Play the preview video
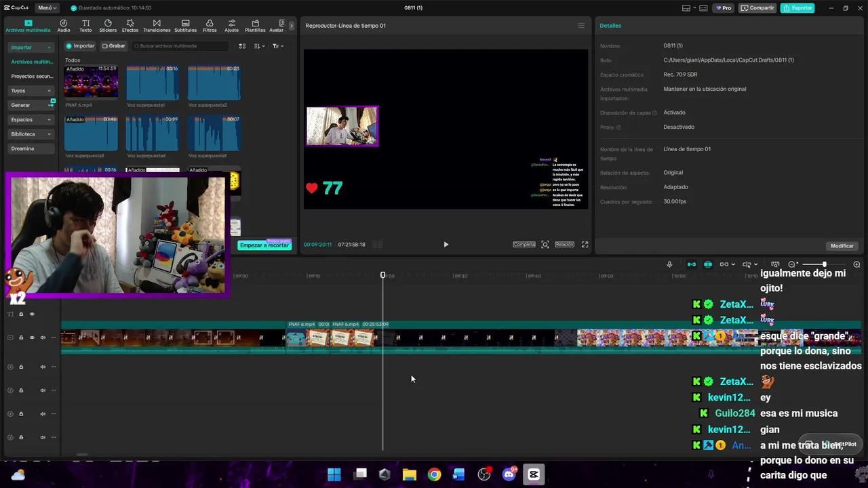868x488 pixels. (x=446, y=245)
